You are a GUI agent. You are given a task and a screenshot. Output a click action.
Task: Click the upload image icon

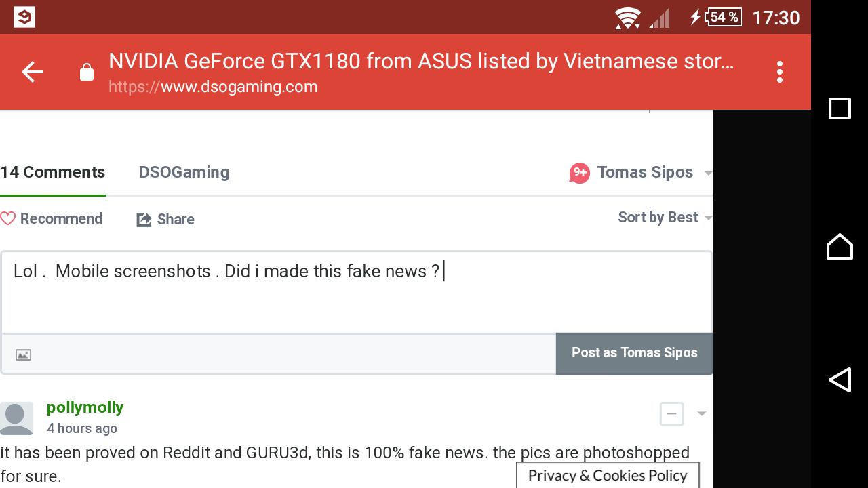[x=24, y=354]
